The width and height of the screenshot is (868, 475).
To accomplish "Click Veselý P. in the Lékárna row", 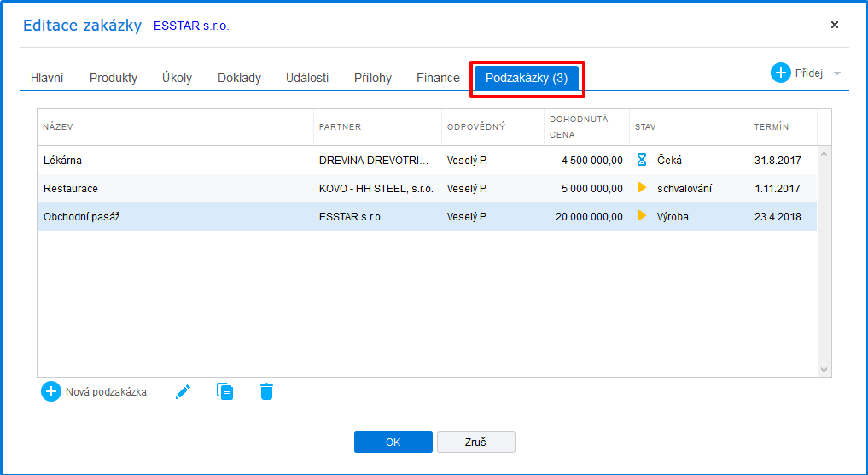I will [x=467, y=160].
